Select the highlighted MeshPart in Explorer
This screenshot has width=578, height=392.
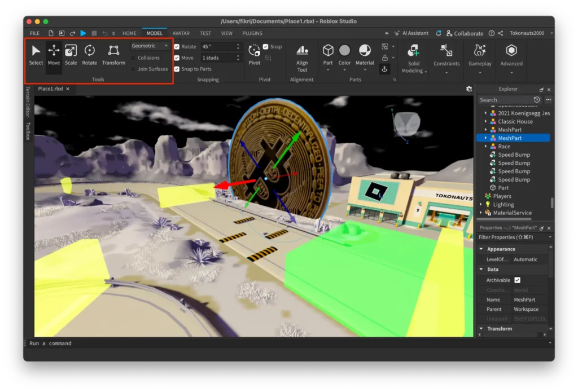513,138
